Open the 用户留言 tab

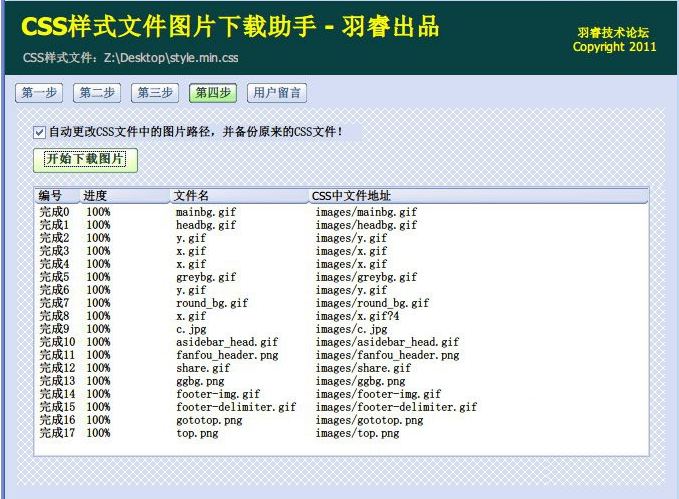pos(276,93)
